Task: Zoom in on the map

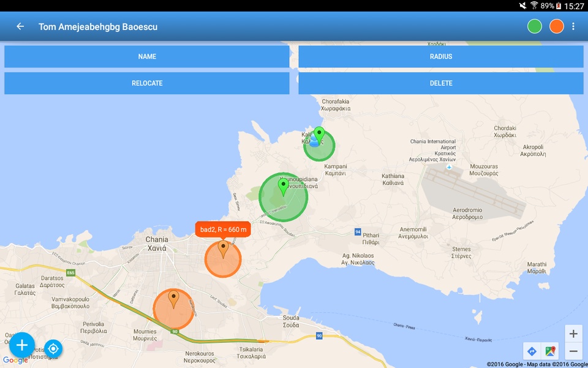Action: pyautogui.click(x=573, y=334)
